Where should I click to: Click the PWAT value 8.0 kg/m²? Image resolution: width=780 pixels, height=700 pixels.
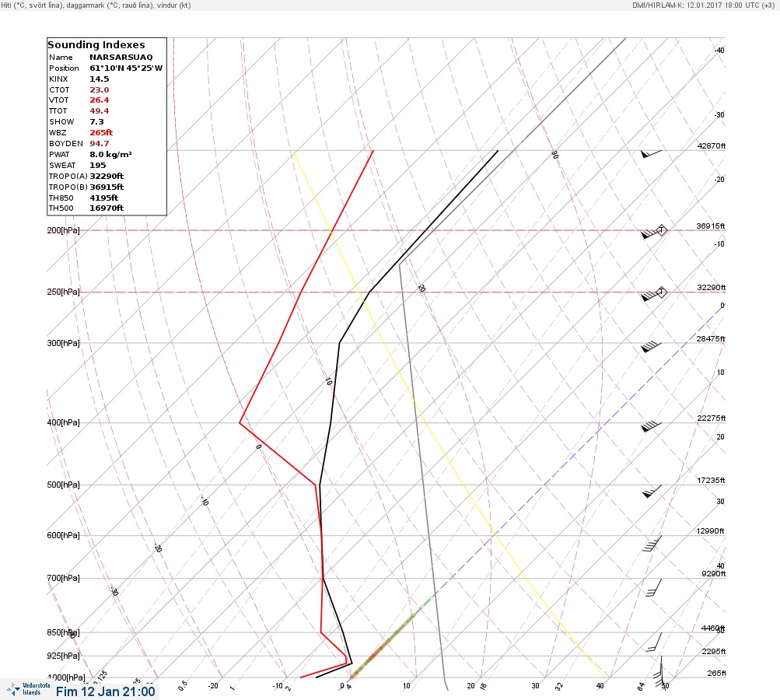(x=110, y=155)
